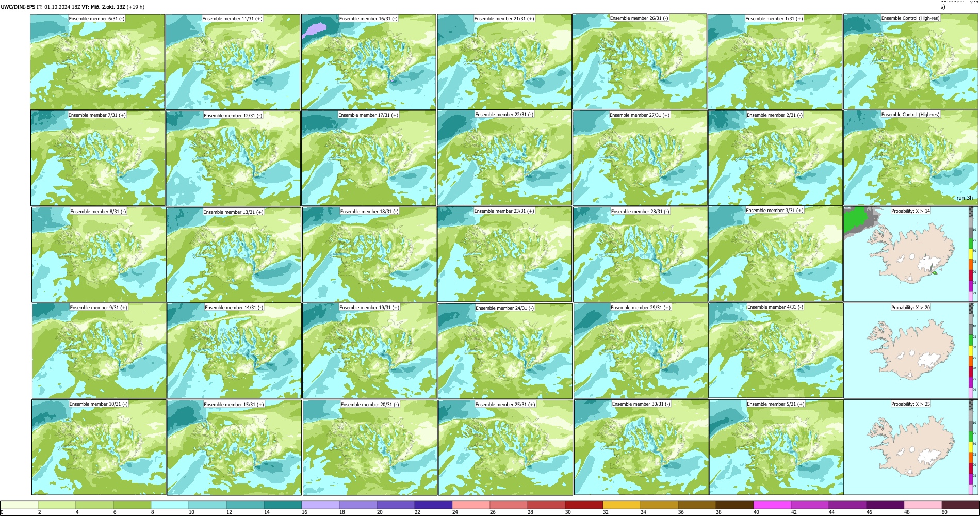Click the Ensemble member 4/31 (-) panel
The height and width of the screenshot is (516, 980).
click(776, 350)
